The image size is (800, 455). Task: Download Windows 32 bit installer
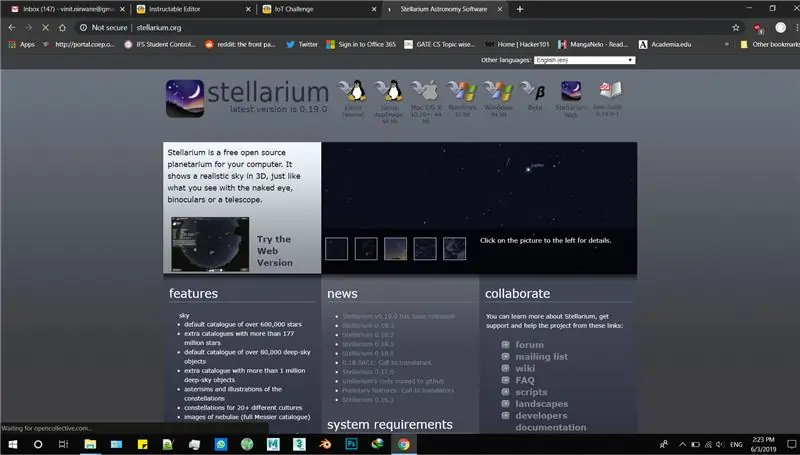462,98
